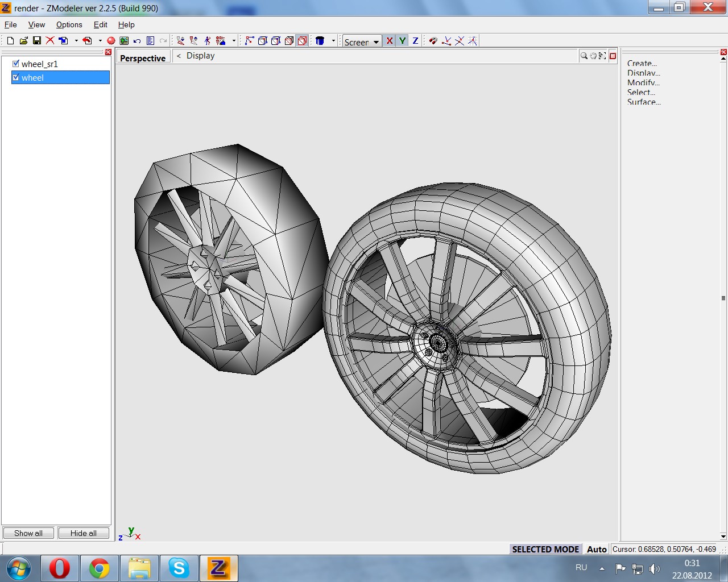Open the Options menu
This screenshot has height=582, width=728.
point(69,24)
